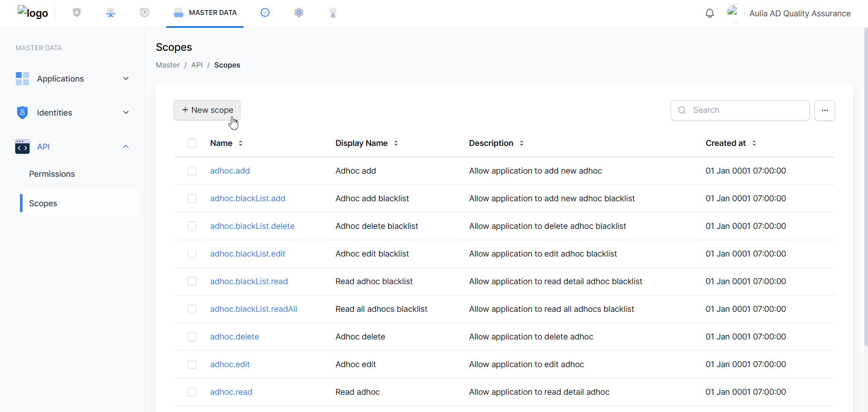
Task: Open the three-dot more options button
Action: pos(825,110)
